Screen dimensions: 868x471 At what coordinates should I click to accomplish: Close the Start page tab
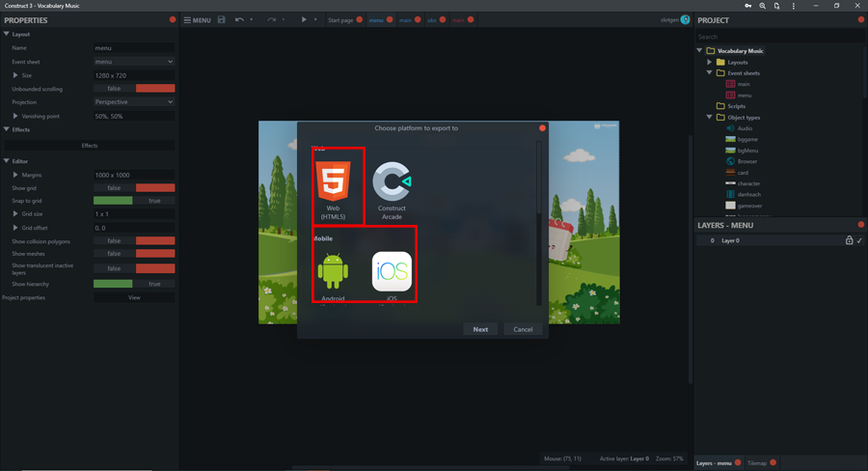pyautogui.click(x=360, y=19)
